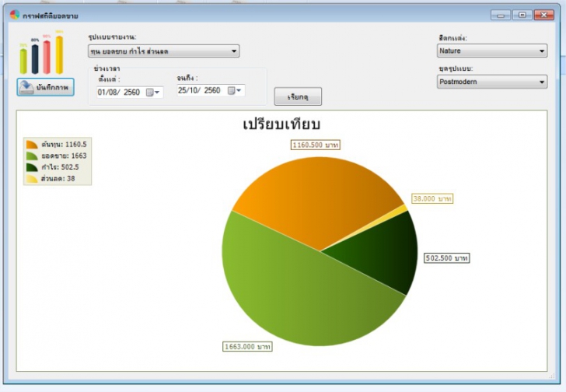Open the calendar for the 25/10/2560 end date
Screen dimensions: 566x392
[234, 90]
